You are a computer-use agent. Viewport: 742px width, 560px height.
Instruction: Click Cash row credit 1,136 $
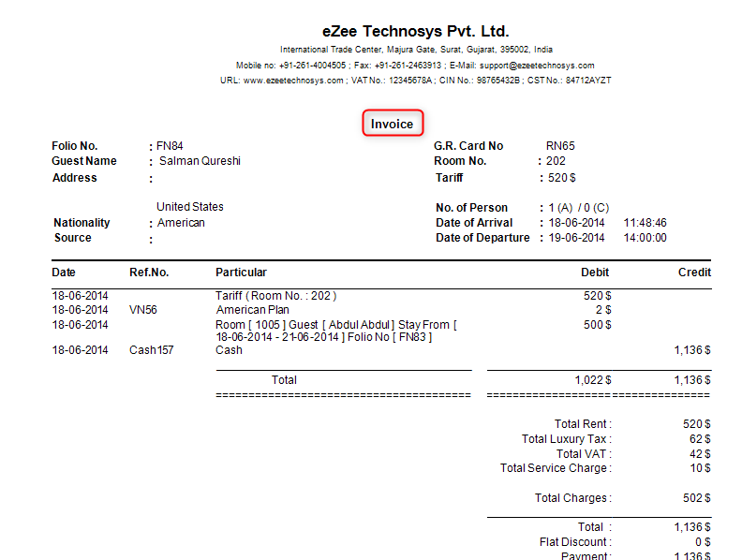tap(691, 350)
